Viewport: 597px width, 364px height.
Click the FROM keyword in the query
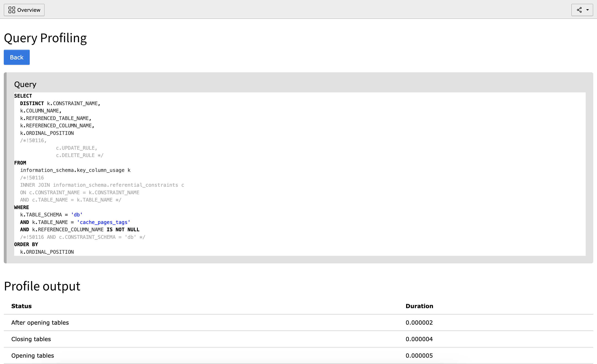[20, 163]
